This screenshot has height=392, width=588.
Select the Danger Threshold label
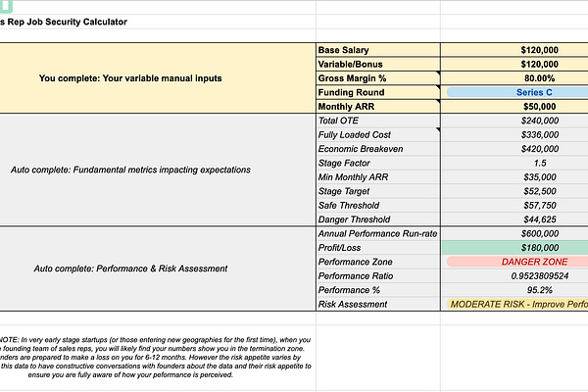(378, 220)
